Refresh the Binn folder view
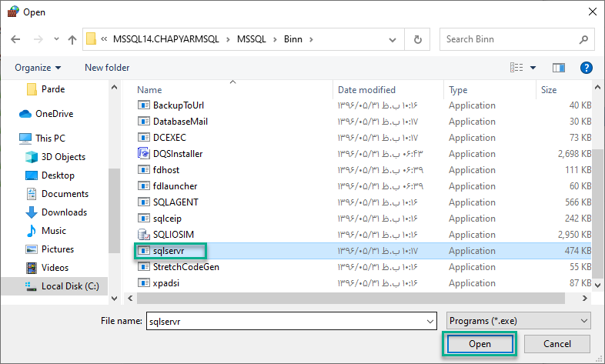The width and height of the screenshot is (605, 364). point(417,39)
